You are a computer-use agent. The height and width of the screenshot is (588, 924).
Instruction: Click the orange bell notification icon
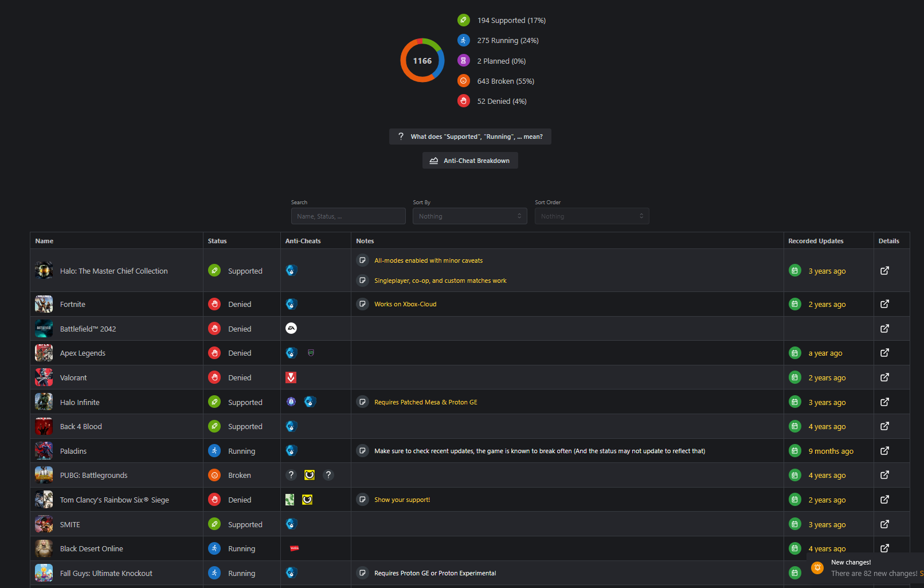[x=817, y=568]
